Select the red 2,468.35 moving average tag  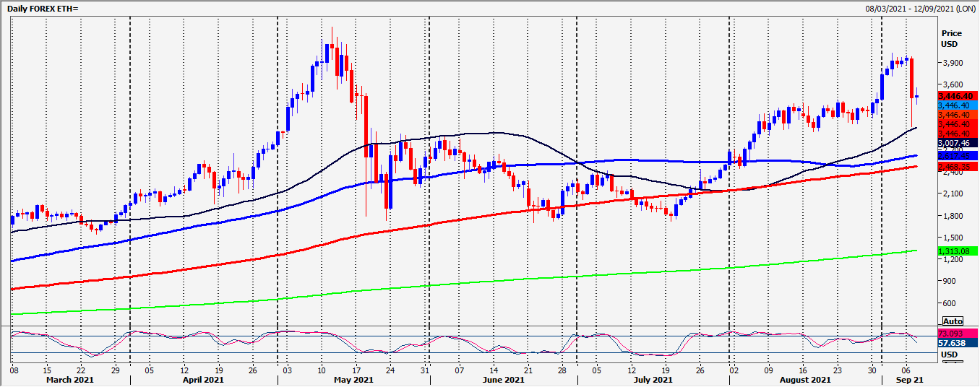point(958,167)
